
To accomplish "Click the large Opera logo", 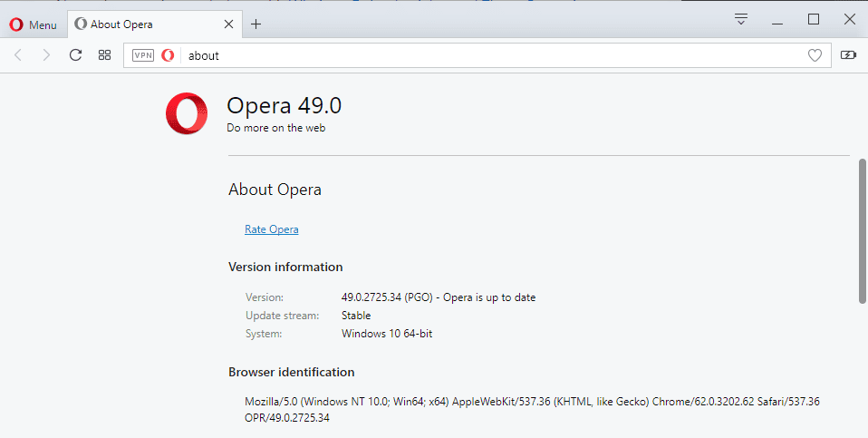I will click(187, 113).
